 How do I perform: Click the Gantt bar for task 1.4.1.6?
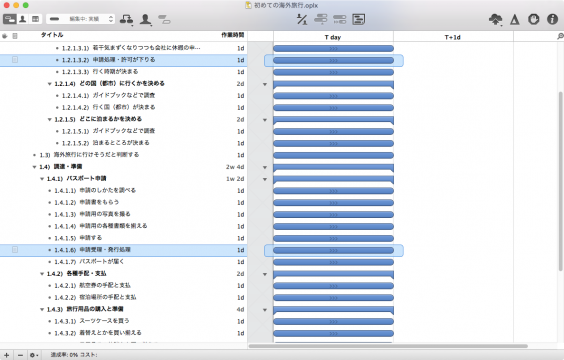coord(333,250)
